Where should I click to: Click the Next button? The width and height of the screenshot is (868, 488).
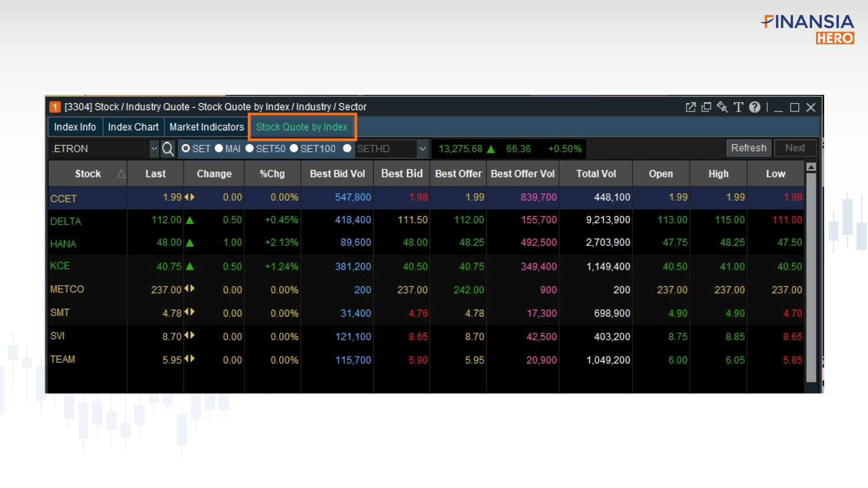(795, 148)
